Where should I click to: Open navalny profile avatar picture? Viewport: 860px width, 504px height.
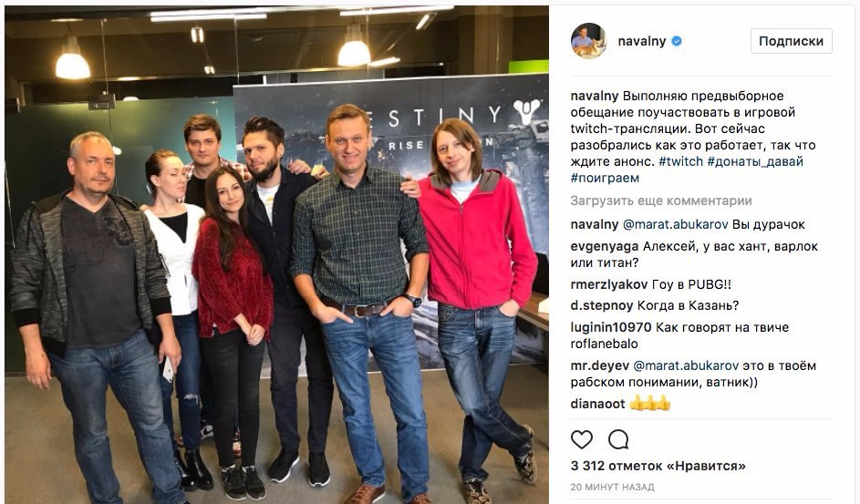click(x=588, y=40)
